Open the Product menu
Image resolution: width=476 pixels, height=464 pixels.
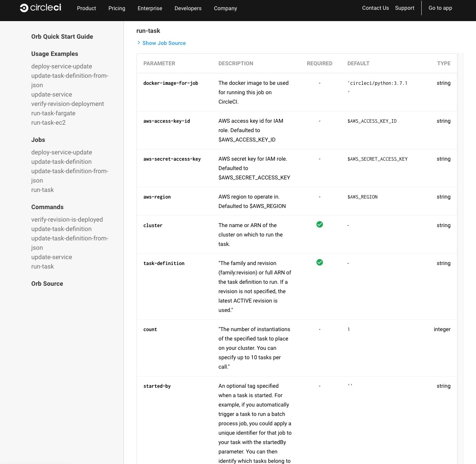point(86,8)
